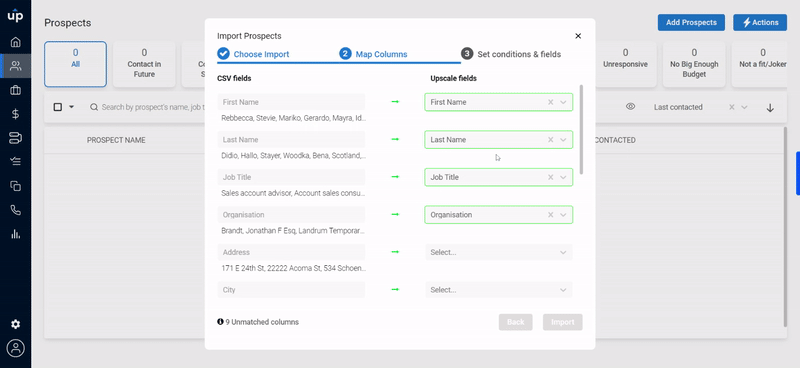This screenshot has height=368, width=800.
Task: Open the Prospects people icon in sidebar
Action: coord(15,66)
